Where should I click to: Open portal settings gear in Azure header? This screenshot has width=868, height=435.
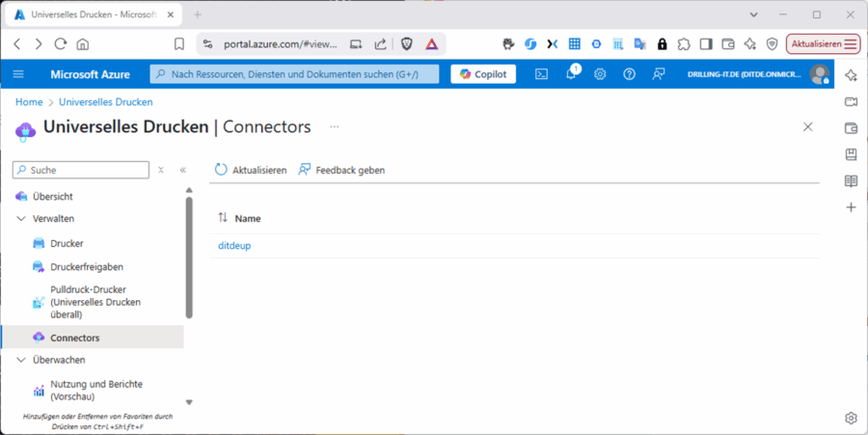600,74
